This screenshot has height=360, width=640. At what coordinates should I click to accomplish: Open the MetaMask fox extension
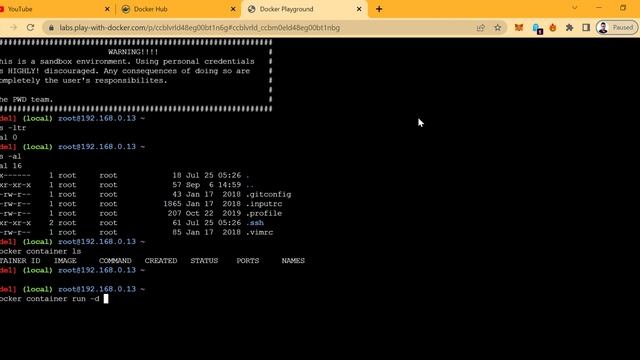point(519,28)
